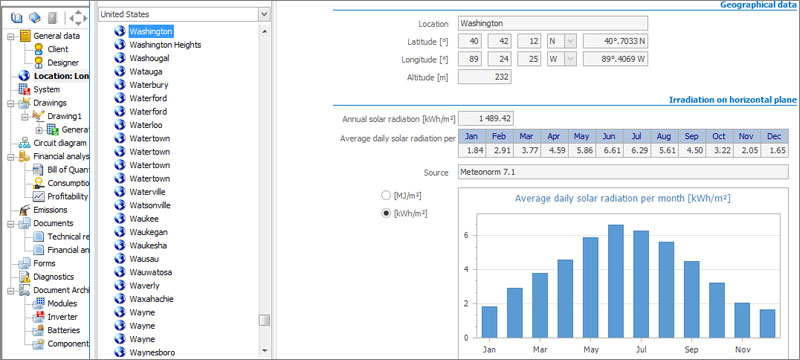This screenshot has width=800, height=360.
Task: Select Waynesboro in the city list
Action: pyautogui.click(x=153, y=352)
